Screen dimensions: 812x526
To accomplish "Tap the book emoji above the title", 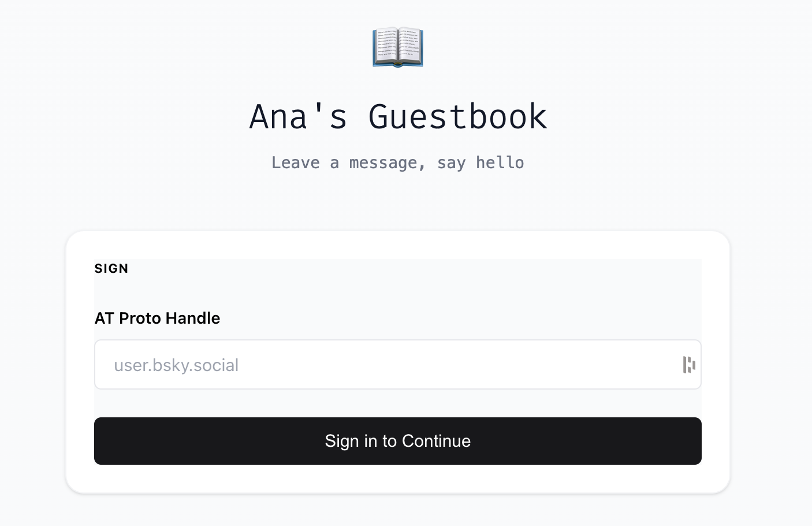I will 398,47.
